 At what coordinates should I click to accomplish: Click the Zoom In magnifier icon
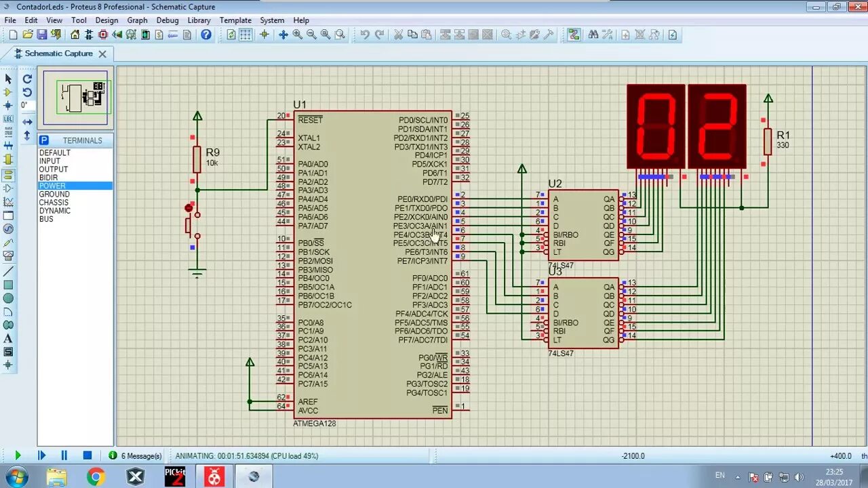pyautogui.click(x=298, y=35)
